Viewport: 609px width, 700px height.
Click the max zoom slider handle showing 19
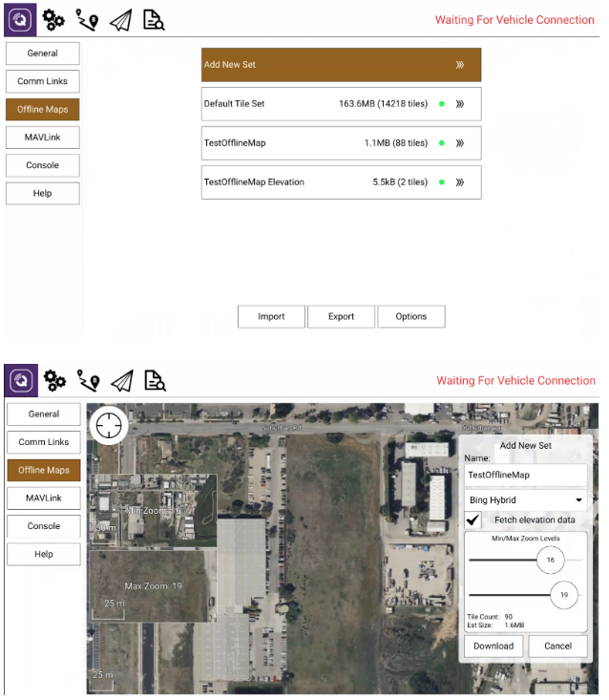pyautogui.click(x=564, y=595)
